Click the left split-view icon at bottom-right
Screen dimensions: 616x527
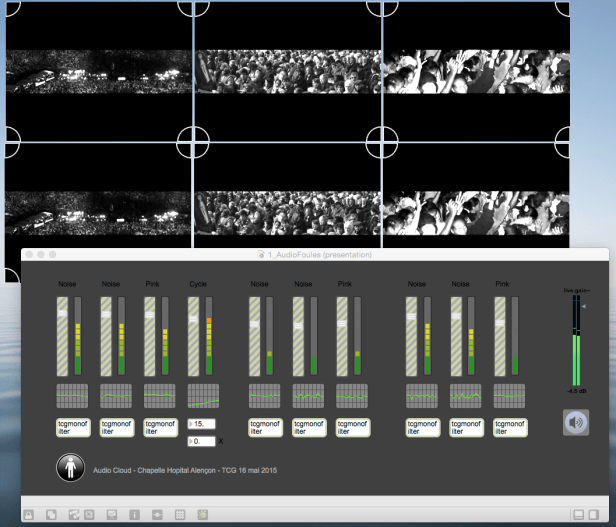(577, 514)
